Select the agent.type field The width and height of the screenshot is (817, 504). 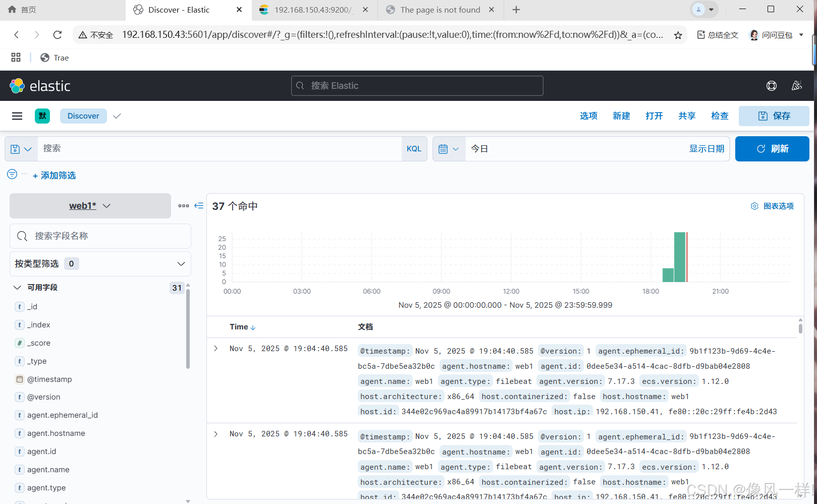pyautogui.click(x=46, y=488)
